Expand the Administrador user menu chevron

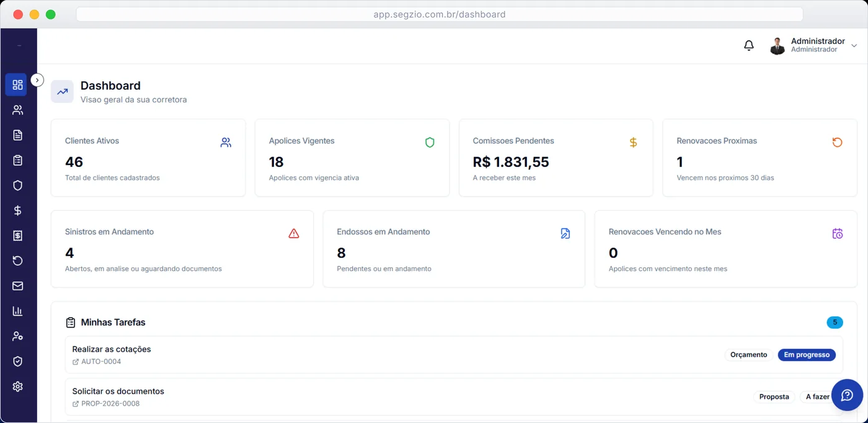click(854, 45)
